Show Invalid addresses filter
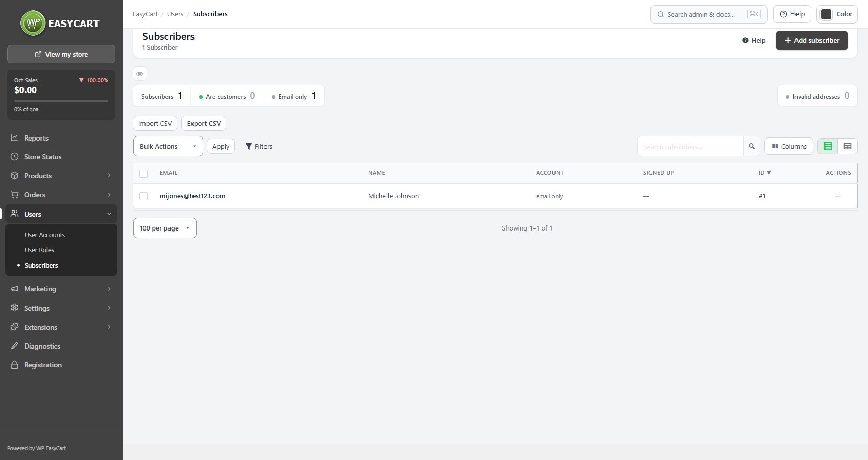868x460 pixels. pyautogui.click(x=817, y=96)
